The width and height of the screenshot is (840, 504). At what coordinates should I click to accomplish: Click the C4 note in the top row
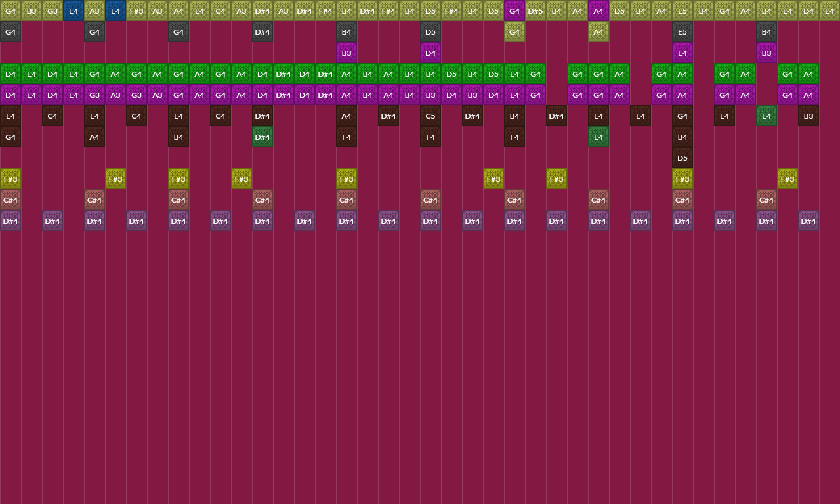(x=220, y=10)
